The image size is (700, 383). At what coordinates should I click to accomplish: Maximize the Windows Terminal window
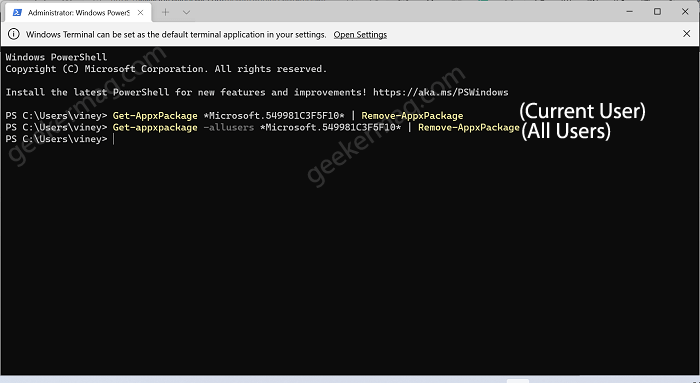(x=657, y=12)
